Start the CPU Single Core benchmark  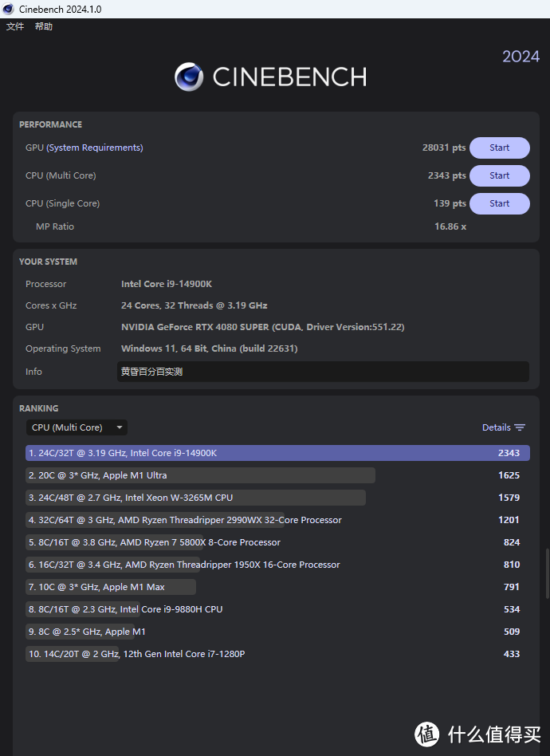tap(500, 203)
